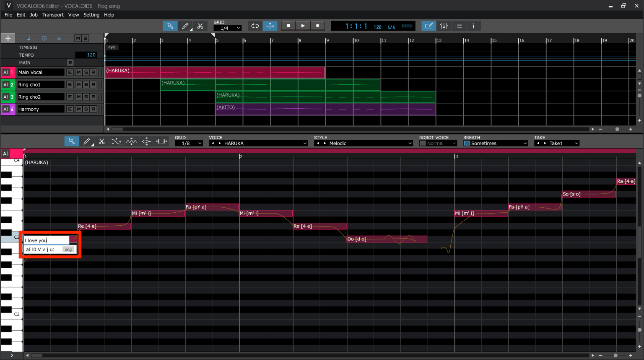Screen dimensions: 644x360
Task: Open the list view panel icon
Action: (x=459, y=26)
